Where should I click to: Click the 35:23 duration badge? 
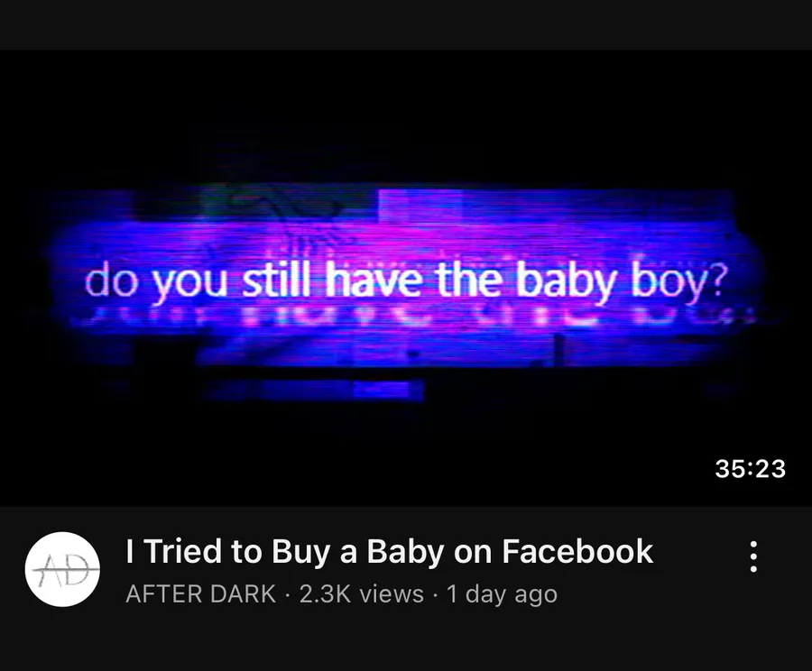750,469
